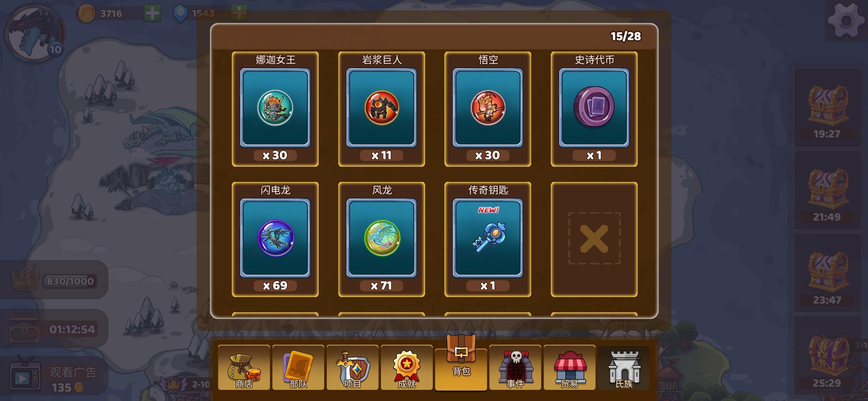
Task: Switch to the 部队 troops tab
Action: coord(298,368)
